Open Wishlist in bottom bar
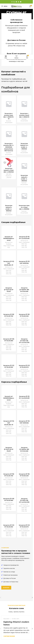Image resolution: width=34 pixels, height=644 pixels. (16, 57)
